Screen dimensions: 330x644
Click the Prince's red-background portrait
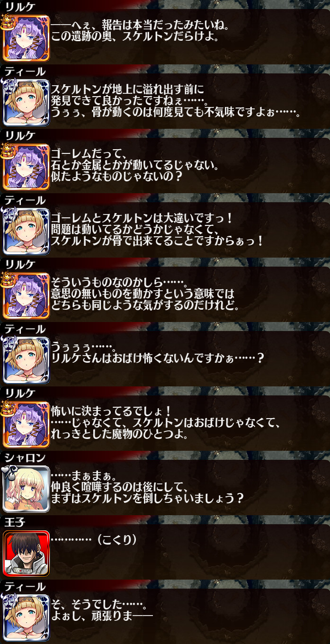click(26, 553)
